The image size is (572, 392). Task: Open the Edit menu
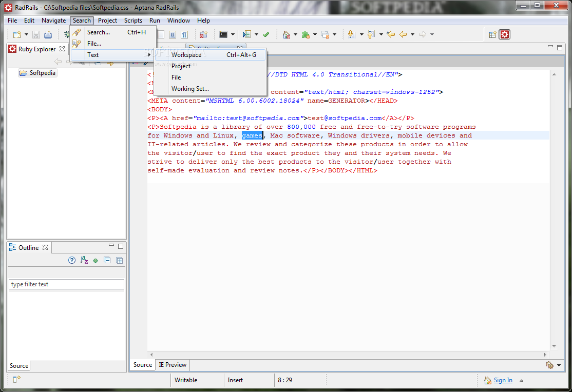tap(29, 21)
